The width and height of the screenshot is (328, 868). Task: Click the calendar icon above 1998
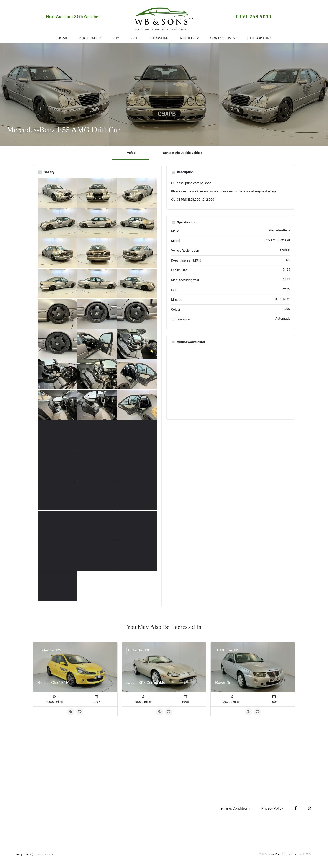185,697
